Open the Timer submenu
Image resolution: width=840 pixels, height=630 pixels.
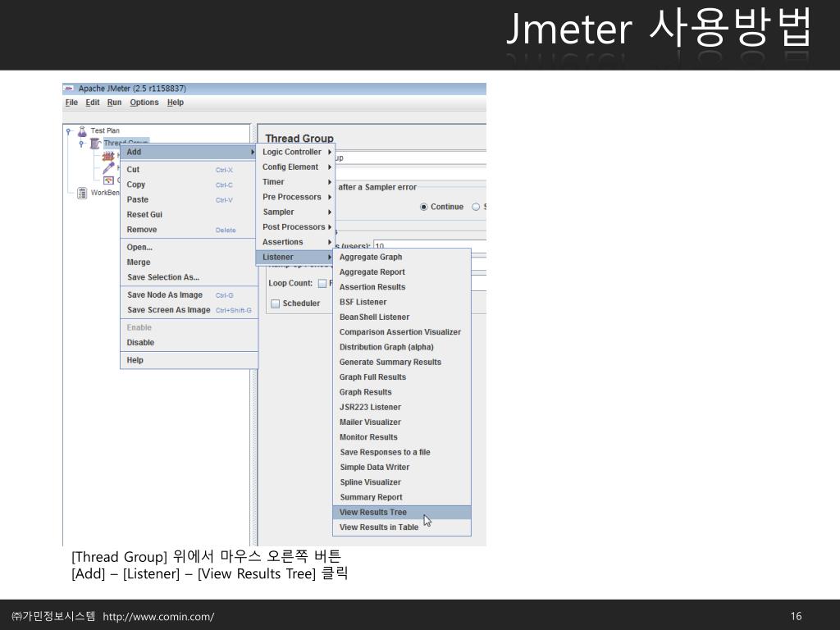(295, 182)
